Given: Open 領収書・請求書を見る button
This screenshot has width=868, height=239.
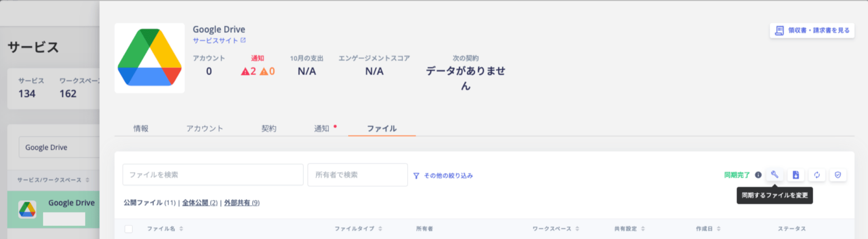Looking at the screenshot, I should 812,30.
